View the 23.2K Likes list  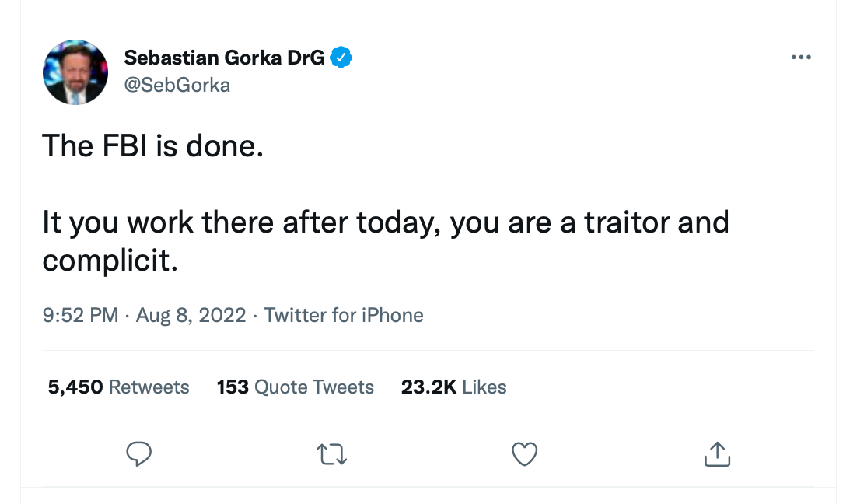[453, 387]
